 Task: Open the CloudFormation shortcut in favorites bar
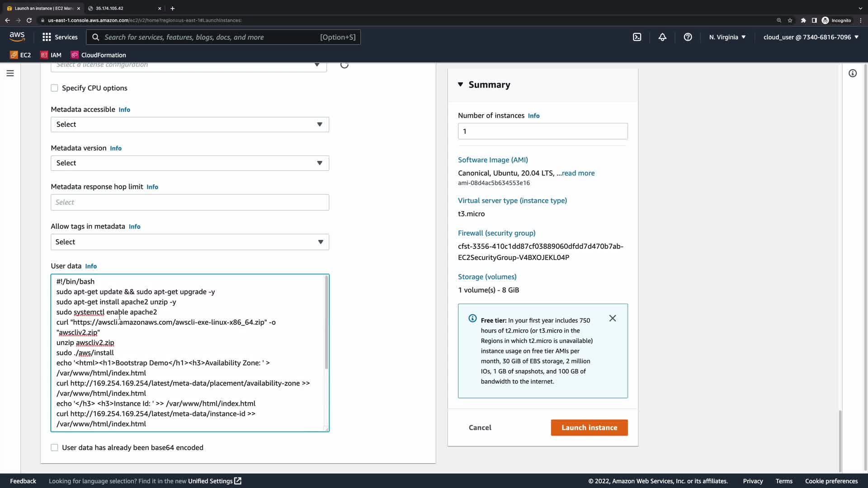pos(99,55)
